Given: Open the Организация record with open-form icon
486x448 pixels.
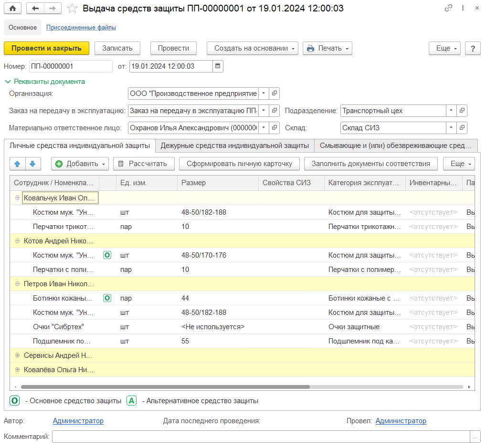Looking at the screenshot, I should (275, 94).
